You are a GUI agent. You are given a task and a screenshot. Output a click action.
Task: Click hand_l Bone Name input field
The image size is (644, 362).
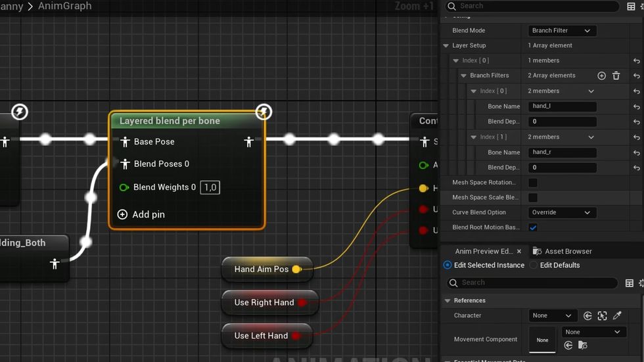tap(562, 106)
